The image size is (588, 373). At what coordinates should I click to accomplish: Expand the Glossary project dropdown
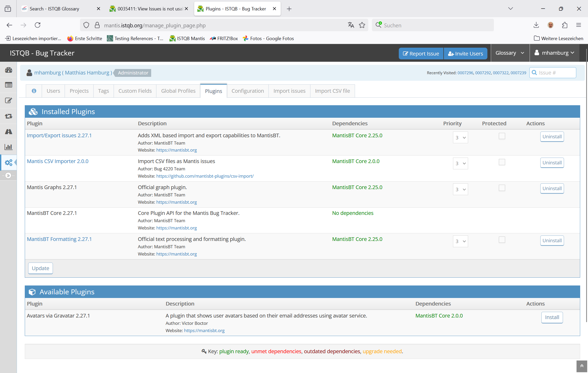510,53
